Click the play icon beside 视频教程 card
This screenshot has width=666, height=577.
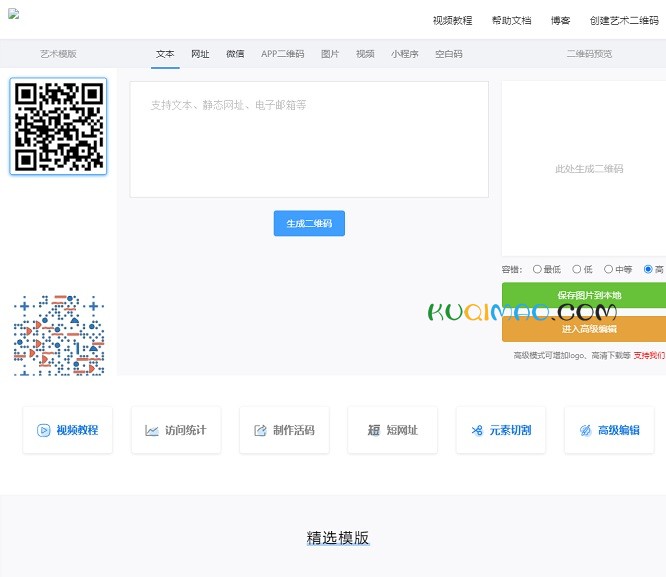[43, 430]
